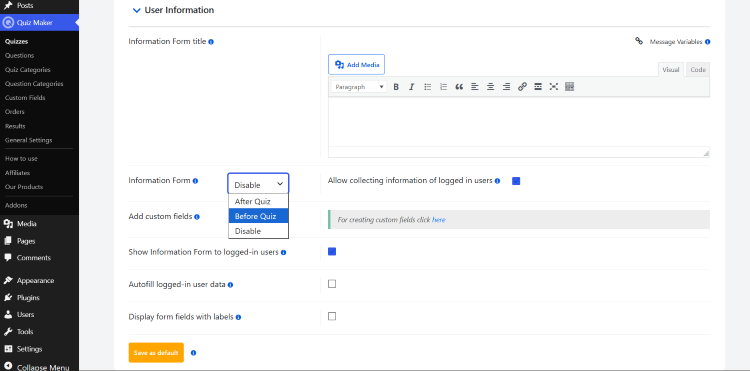Open Affiliates in the sidebar
The image size is (750, 371).
tap(17, 173)
